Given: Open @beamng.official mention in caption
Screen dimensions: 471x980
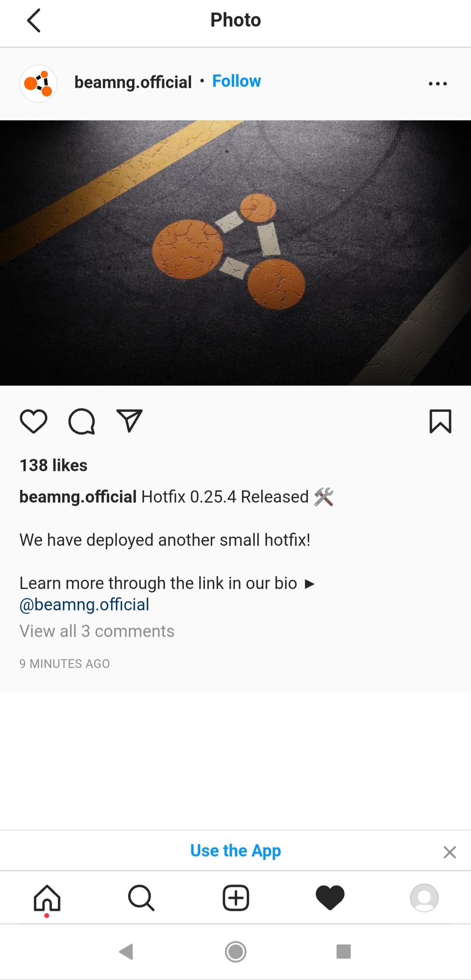Looking at the screenshot, I should pos(84,605).
